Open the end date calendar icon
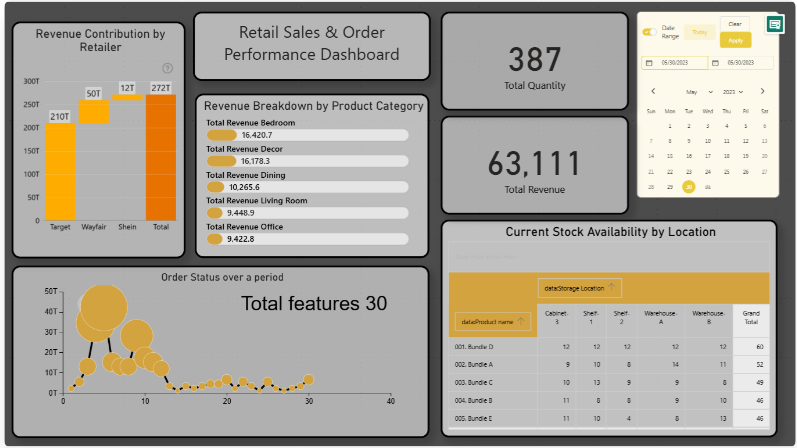 pos(716,63)
